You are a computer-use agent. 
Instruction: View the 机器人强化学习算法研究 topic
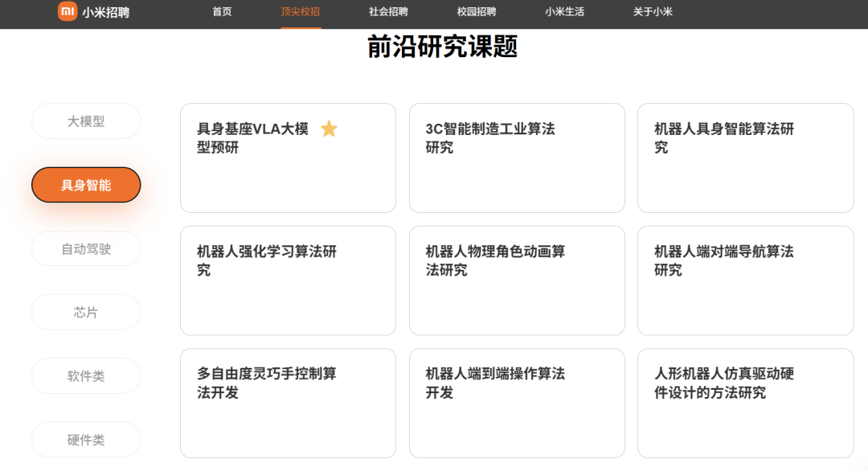[x=288, y=281]
